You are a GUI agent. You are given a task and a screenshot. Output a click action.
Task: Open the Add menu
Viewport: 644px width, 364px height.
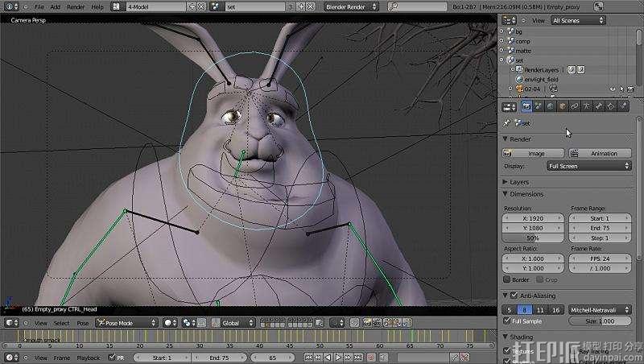(55, 7)
